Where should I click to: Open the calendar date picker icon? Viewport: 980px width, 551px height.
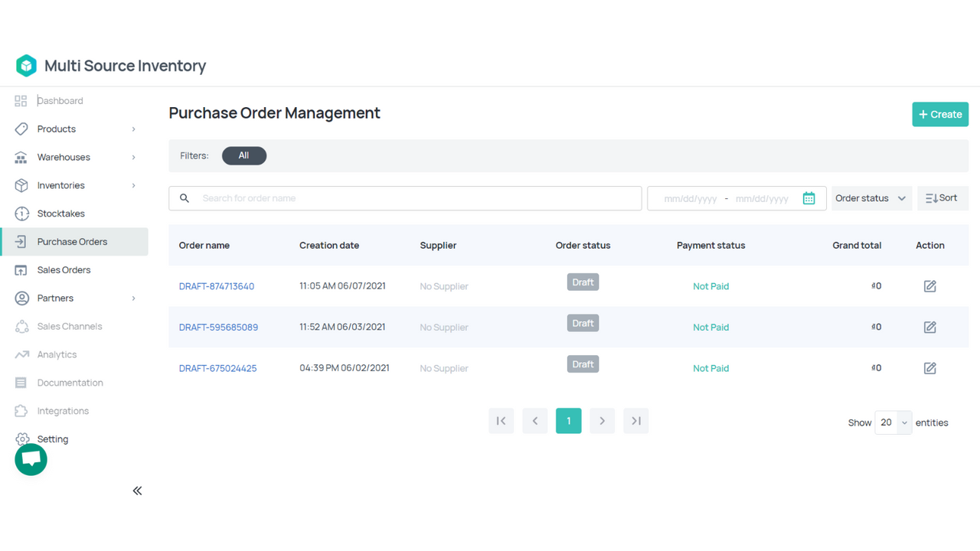click(x=808, y=198)
